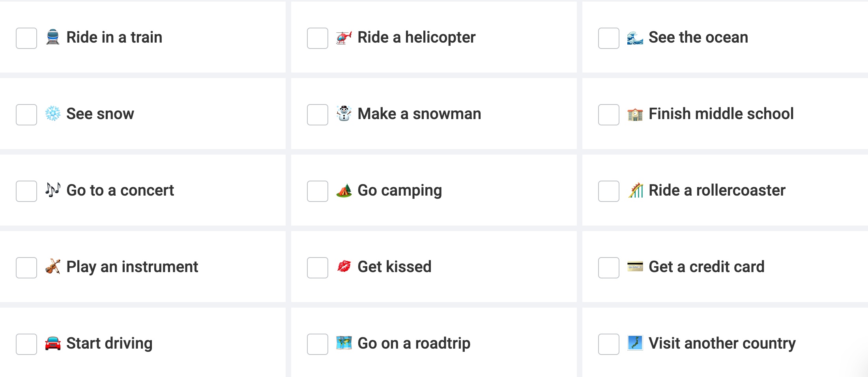The width and height of the screenshot is (868, 377).
Task: Enable the 'Visit another country' checkbox
Action: (609, 344)
